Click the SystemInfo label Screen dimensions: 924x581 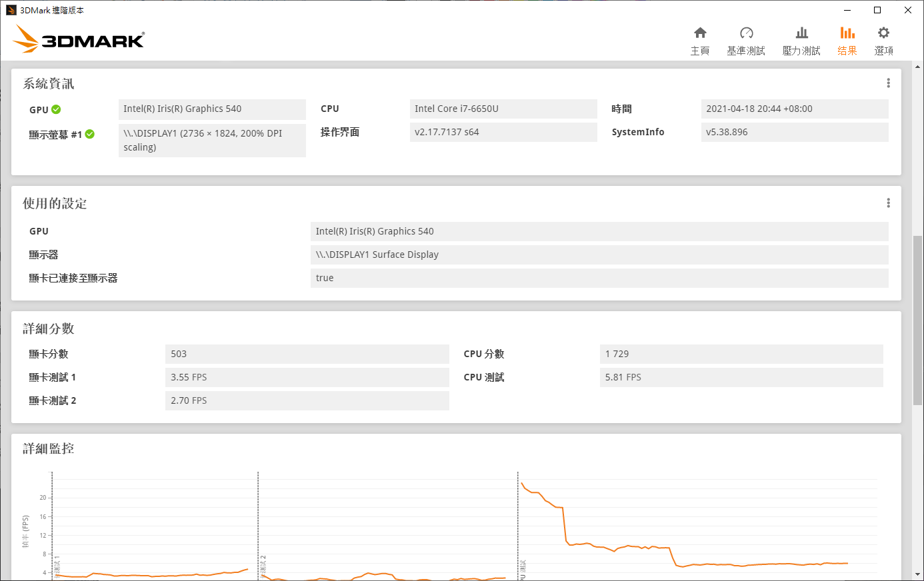tap(638, 132)
